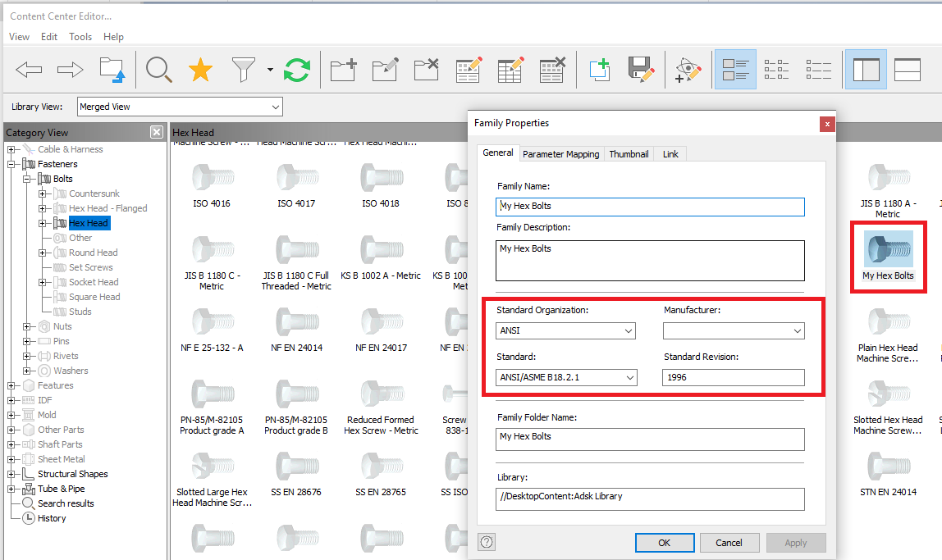Click the favorites star icon
942x560 pixels.
(x=199, y=69)
